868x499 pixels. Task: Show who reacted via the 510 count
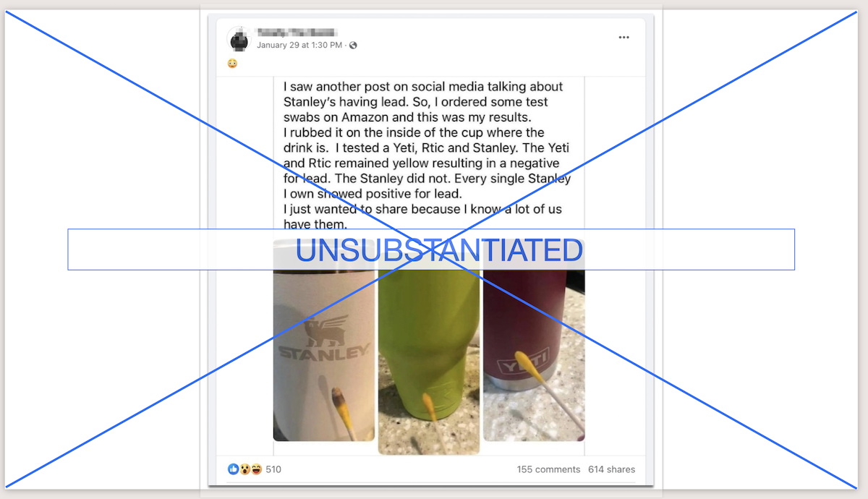(x=273, y=469)
